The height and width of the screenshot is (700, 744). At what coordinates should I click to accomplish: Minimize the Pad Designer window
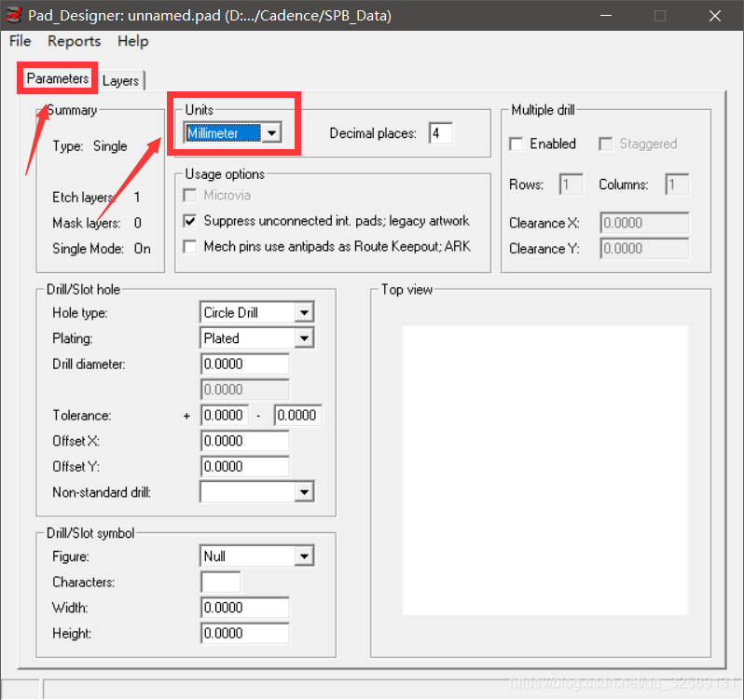[605, 16]
